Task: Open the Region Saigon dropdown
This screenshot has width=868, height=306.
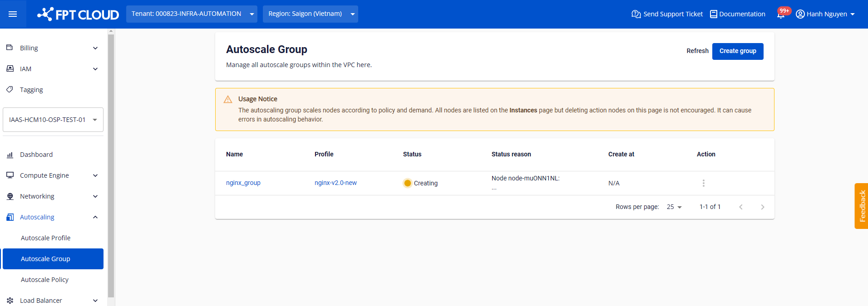Action: point(310,14)
